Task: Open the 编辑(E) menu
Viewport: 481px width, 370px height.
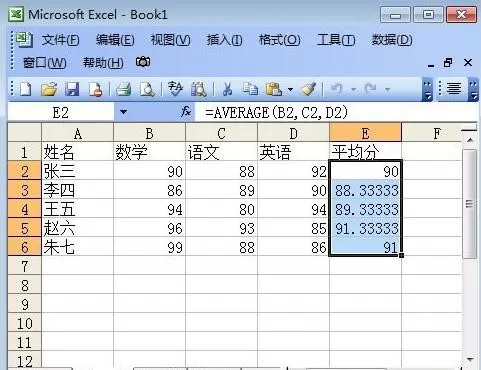Action: click(x=115, y=40)
